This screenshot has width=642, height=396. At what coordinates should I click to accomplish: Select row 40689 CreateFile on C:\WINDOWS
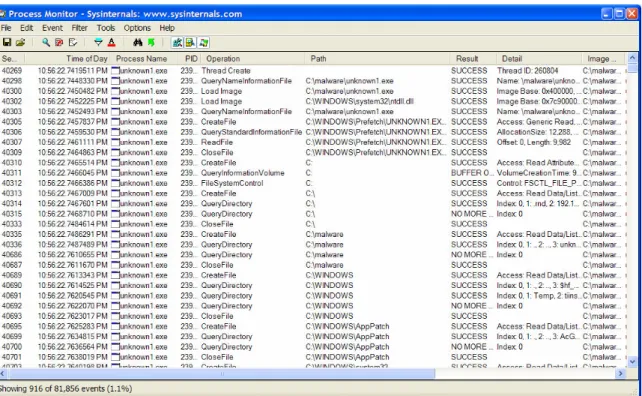313,275
